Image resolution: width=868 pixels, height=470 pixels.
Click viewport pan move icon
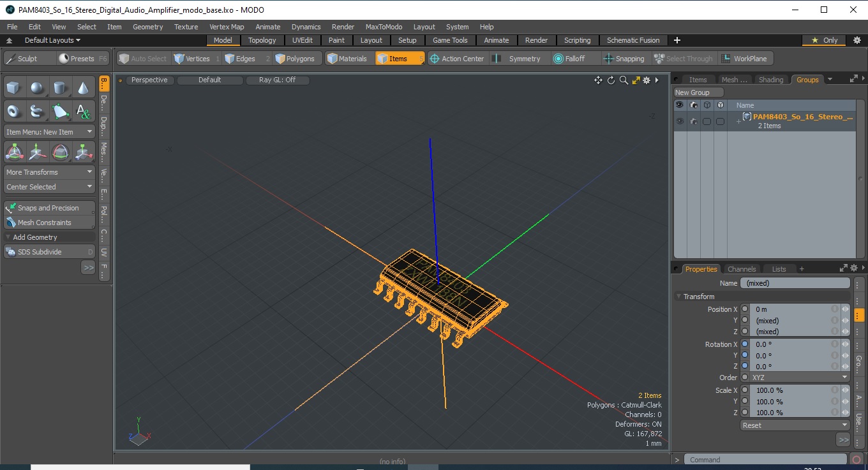coord(598,80)
